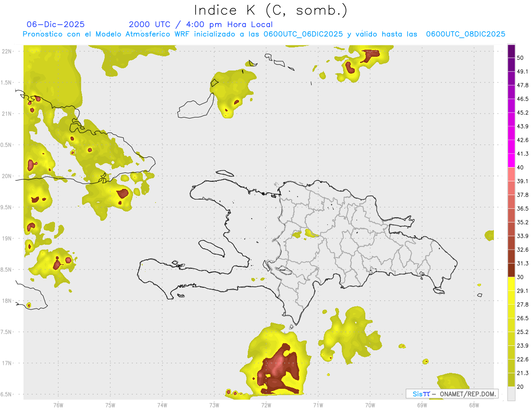The width and height of the screenshot is (532, 411).
Task: Select the dark brown swatch between 31.3 and 30
Action: (511, 270)
